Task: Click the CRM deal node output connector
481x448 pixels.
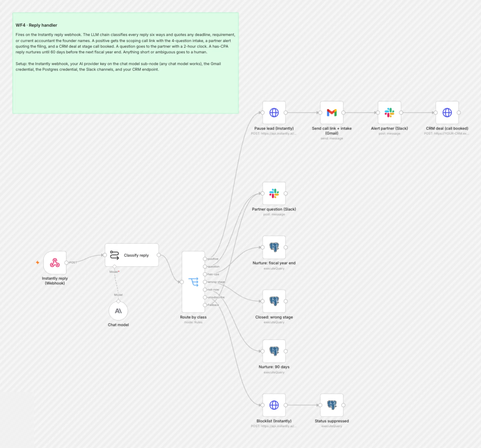Action: (x=459, y=113)
